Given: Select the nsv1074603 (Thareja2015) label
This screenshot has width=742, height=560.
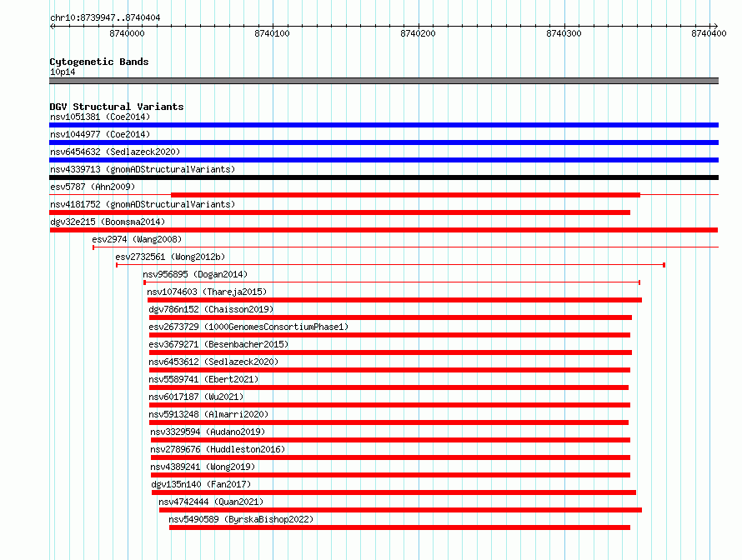Looking at the screenshot, I should pyautogui.click(x=207, y=292).
